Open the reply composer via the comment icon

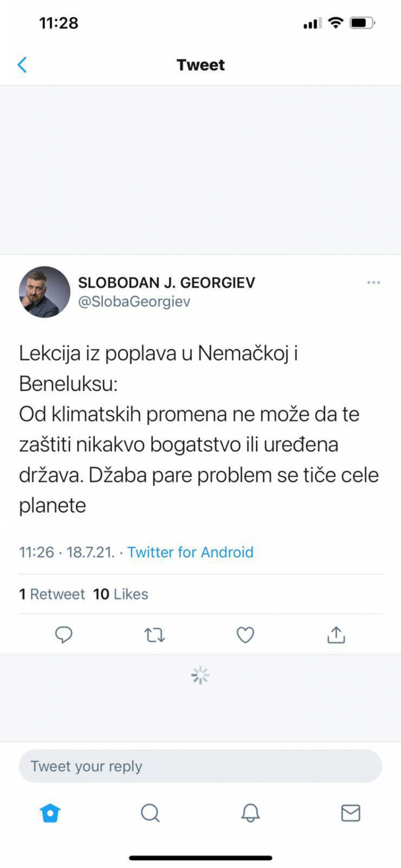click(x=63, y=635)
